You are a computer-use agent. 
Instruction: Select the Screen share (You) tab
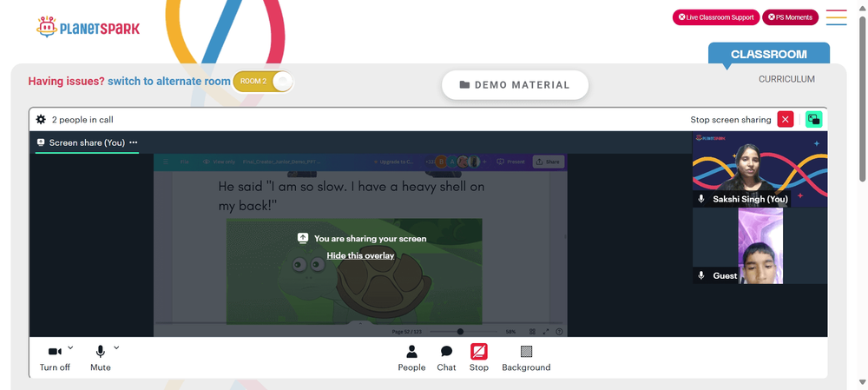(87, 142)
